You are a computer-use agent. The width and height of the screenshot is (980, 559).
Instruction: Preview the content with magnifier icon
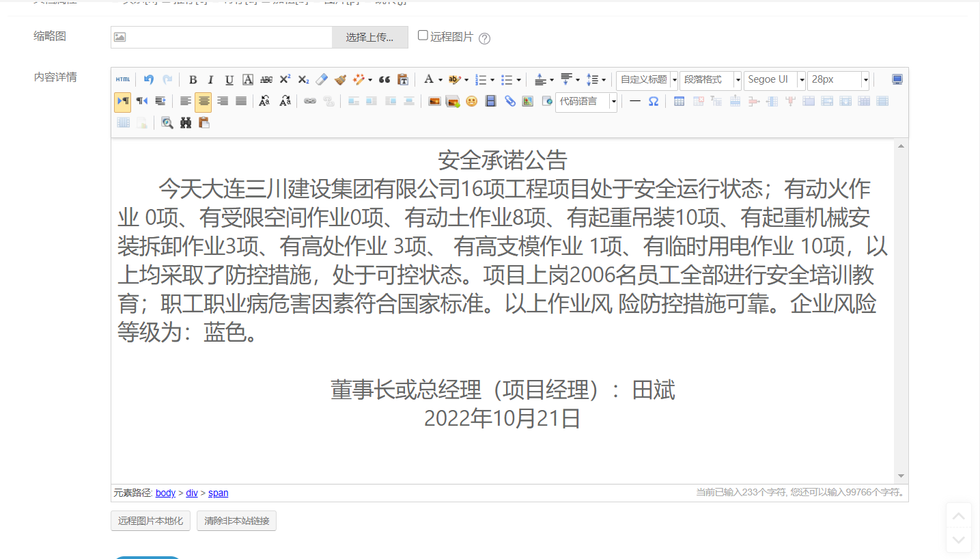click(x=167, y=123)
